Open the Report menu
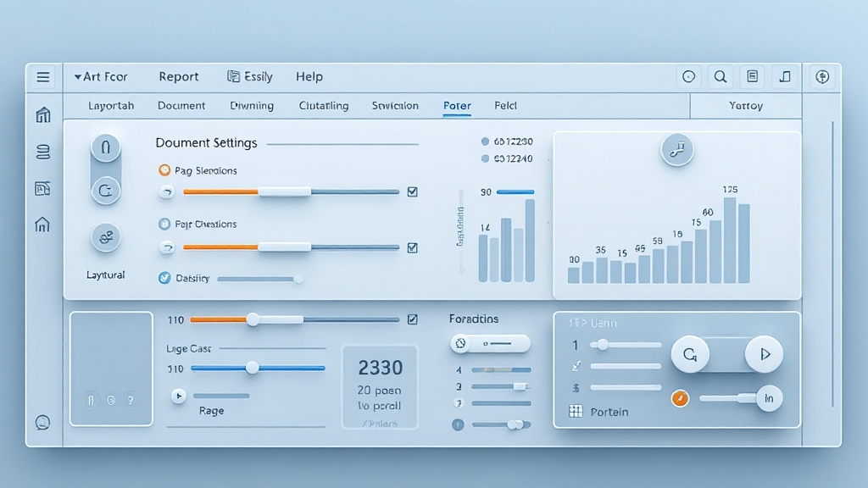This screenshot has width=868, height=488. (179, 77)
